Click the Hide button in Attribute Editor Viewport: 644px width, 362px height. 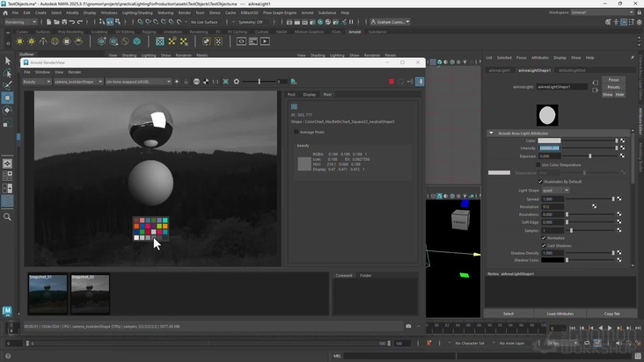(619, 94)
